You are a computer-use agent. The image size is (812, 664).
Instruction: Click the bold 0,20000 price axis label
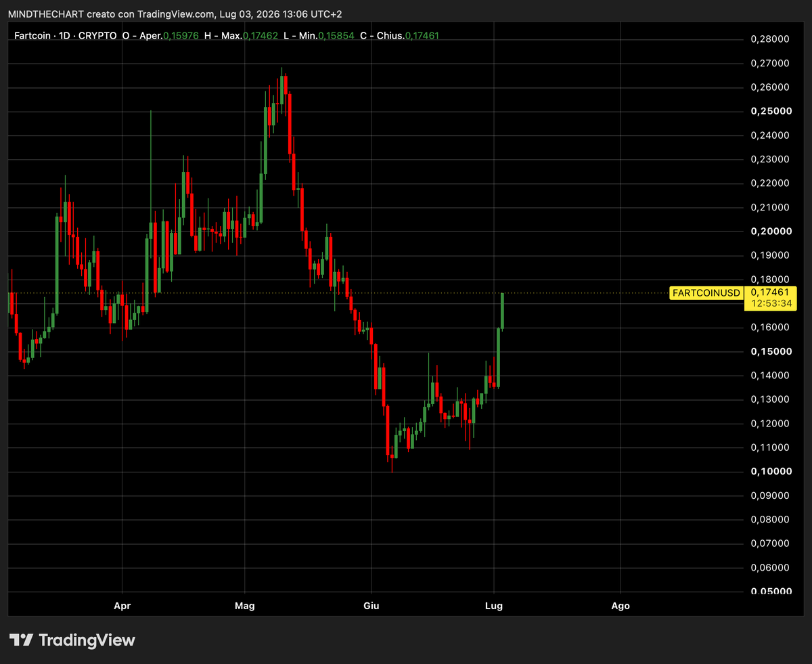pos(770,231)
